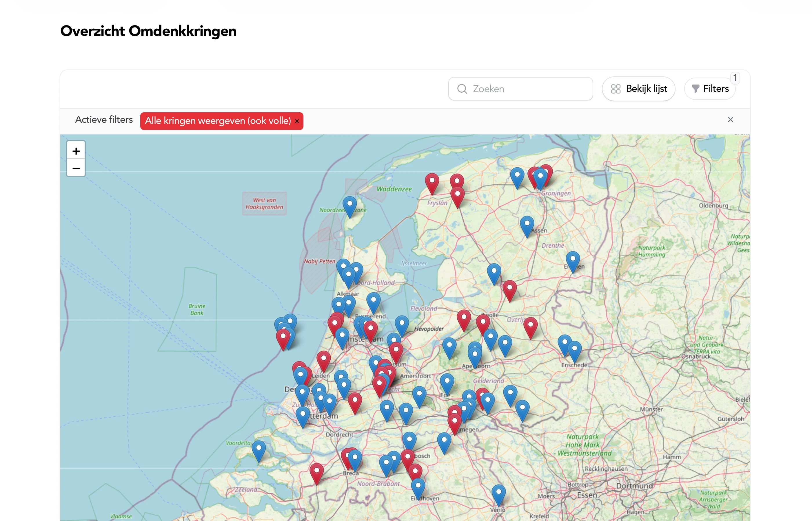
Task: Select the blue marker near Venlo
Action: [x=498, y=494]
